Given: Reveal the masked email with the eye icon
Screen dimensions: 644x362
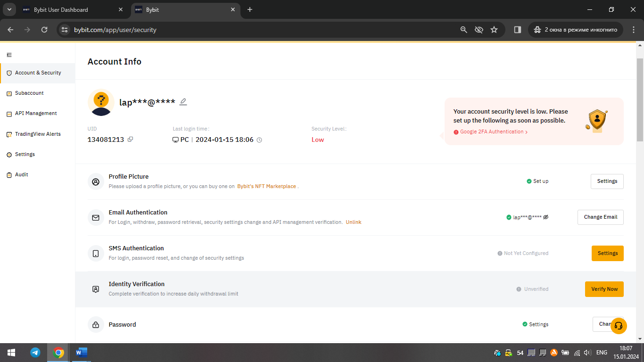Looking at the screenshot, I should point(546,217).
